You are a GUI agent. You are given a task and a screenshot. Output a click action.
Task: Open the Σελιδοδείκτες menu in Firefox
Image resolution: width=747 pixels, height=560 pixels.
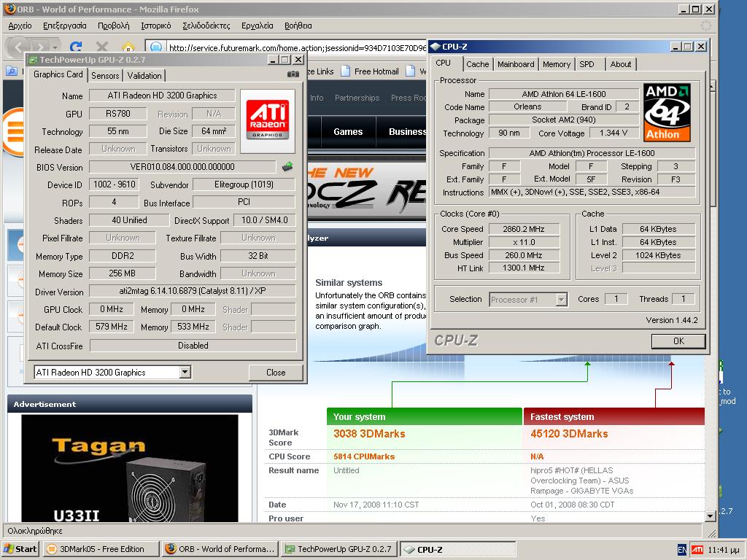(x=206, y=26)
